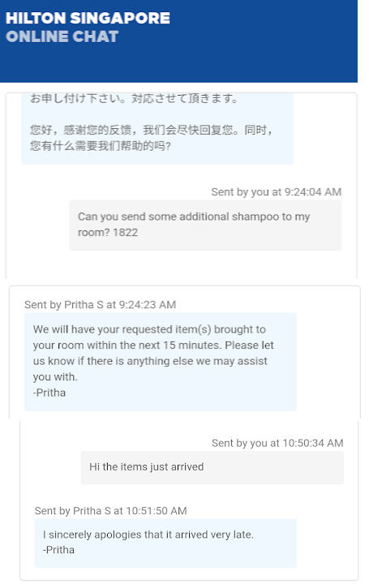Click the Chinese greeting message text
Image resolution: width=369 pixels, height=588 pixels.
pos(151,138)
